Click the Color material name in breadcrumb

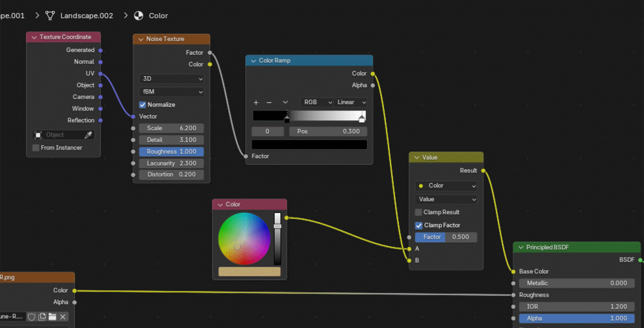(x=158, y=16)
